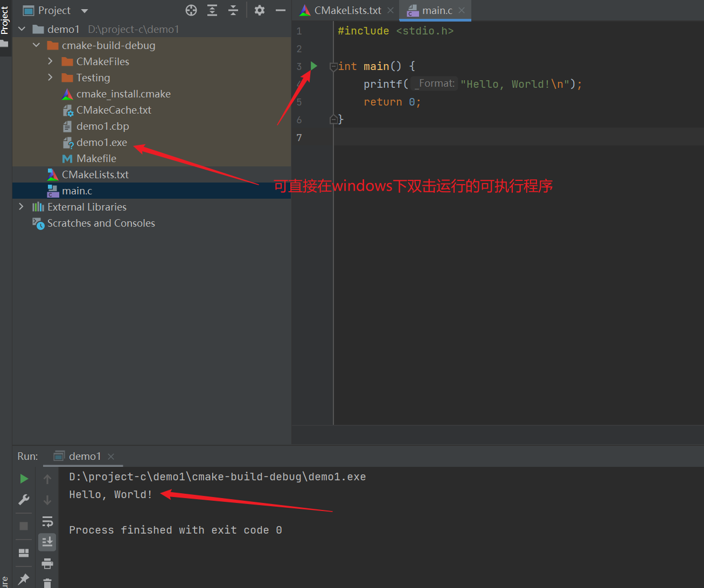
Task: Select cmake_install.cmake in project tree
Action: 123,94
